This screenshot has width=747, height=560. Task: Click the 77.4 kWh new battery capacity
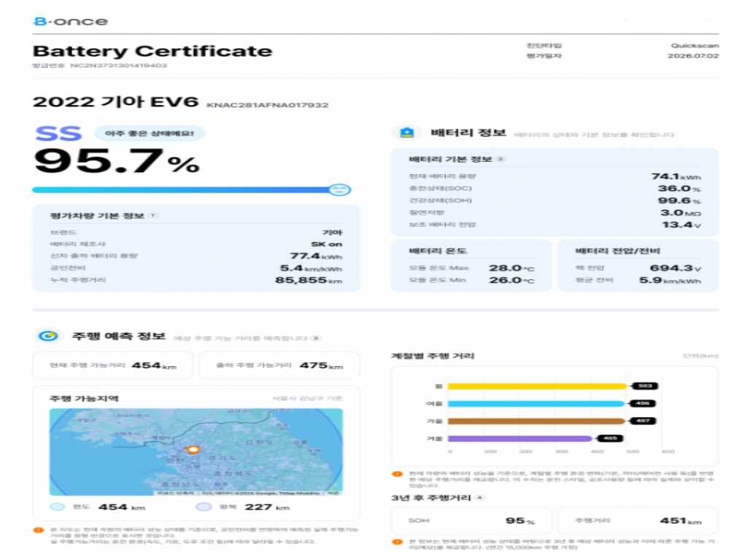[316, 256]
